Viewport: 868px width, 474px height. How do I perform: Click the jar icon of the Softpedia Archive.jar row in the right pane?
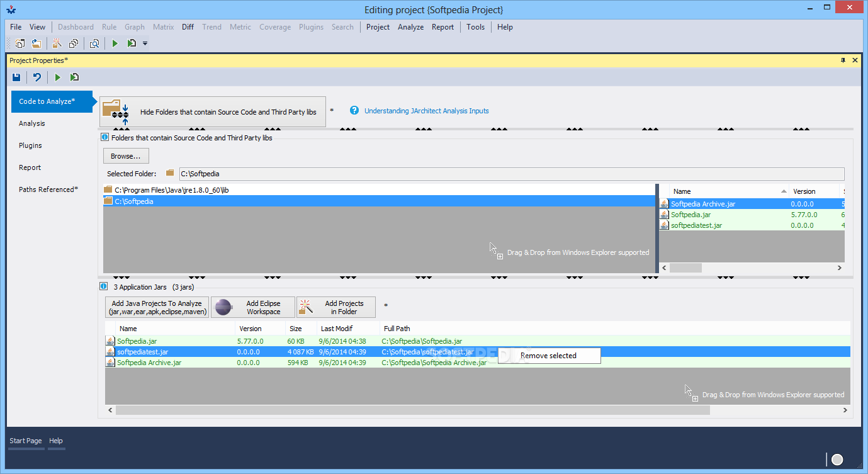point(664,204)
